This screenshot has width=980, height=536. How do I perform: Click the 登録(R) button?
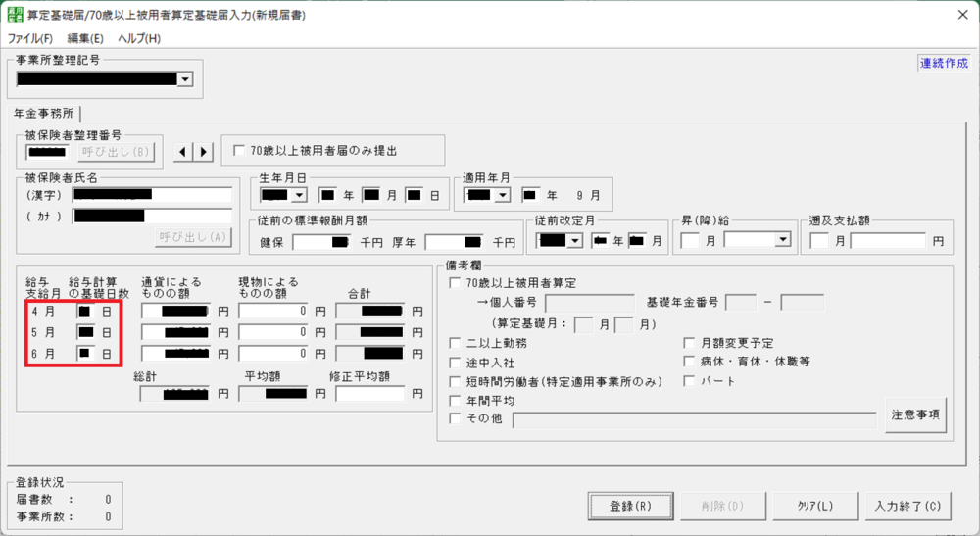630,507
